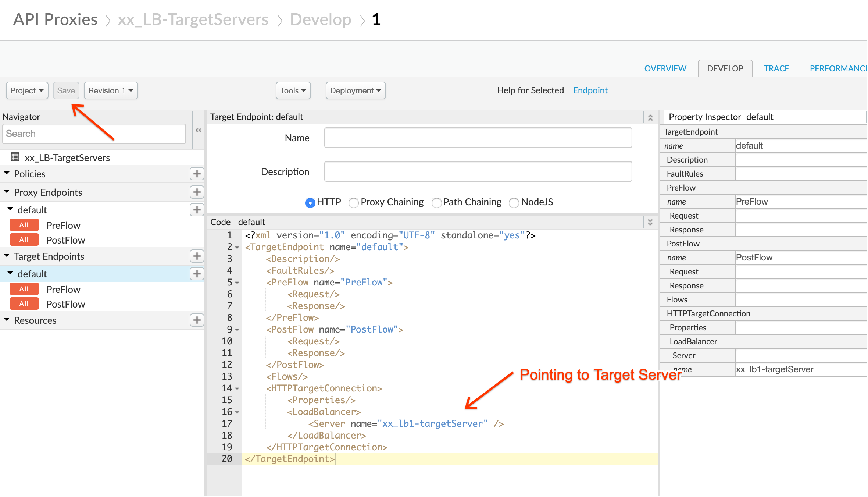Add flow to Target Endpoints default using plus

(197, 274)
